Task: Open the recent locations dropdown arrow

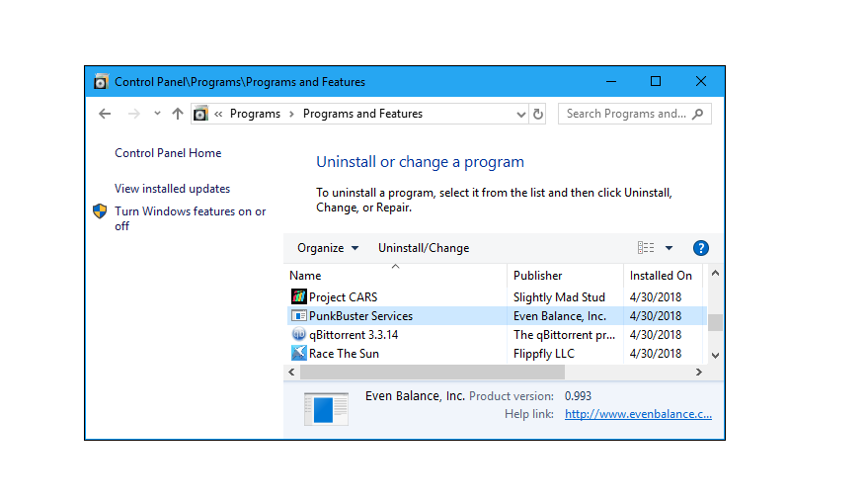Action: pyautogui.click(x=157, y=114)
